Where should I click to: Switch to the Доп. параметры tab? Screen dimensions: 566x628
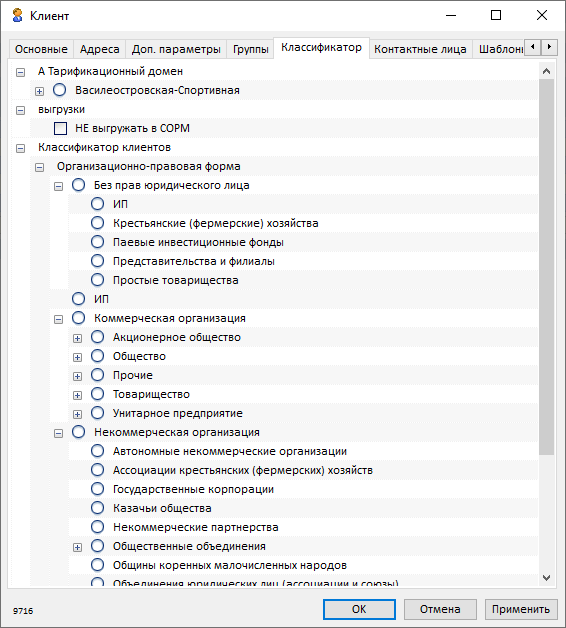176,49
